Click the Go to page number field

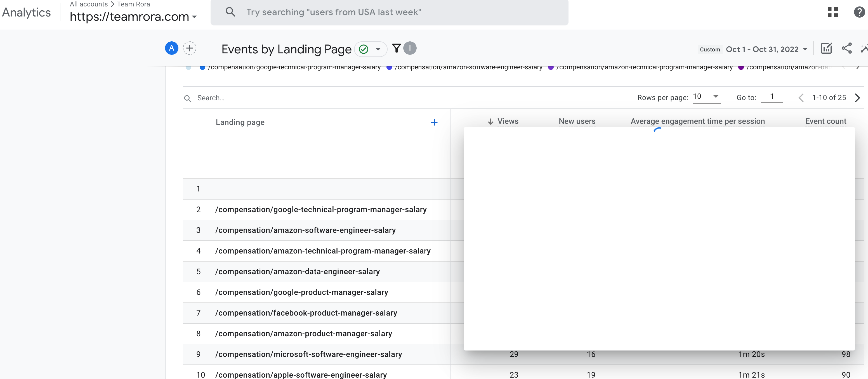click(x=772, y=97)
